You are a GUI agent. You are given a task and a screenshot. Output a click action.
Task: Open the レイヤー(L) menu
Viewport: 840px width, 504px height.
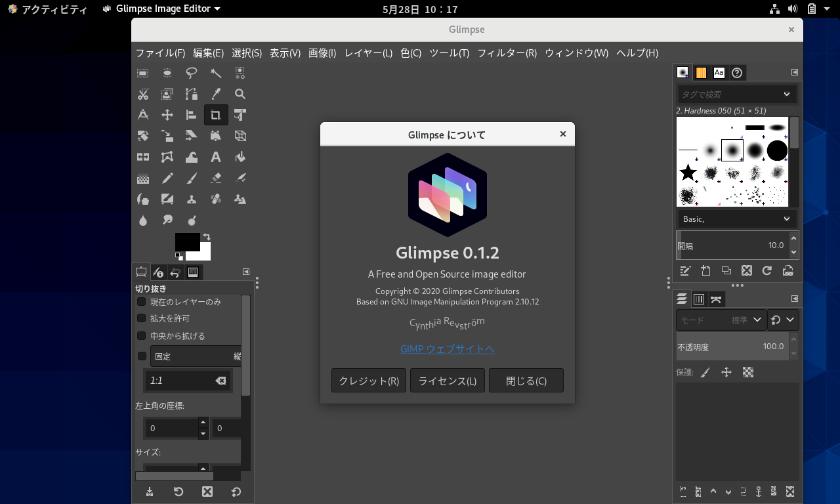click(x=368, y=53)
